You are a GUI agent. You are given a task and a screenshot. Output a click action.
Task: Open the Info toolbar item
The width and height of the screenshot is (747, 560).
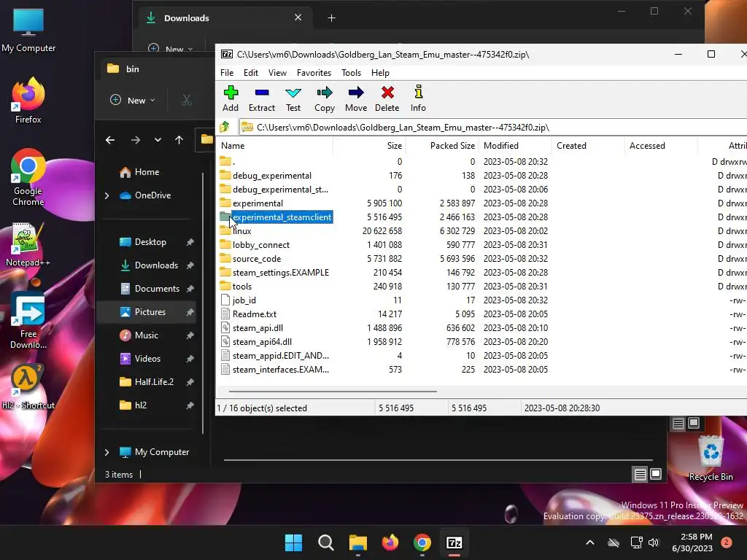click(418, 98)
